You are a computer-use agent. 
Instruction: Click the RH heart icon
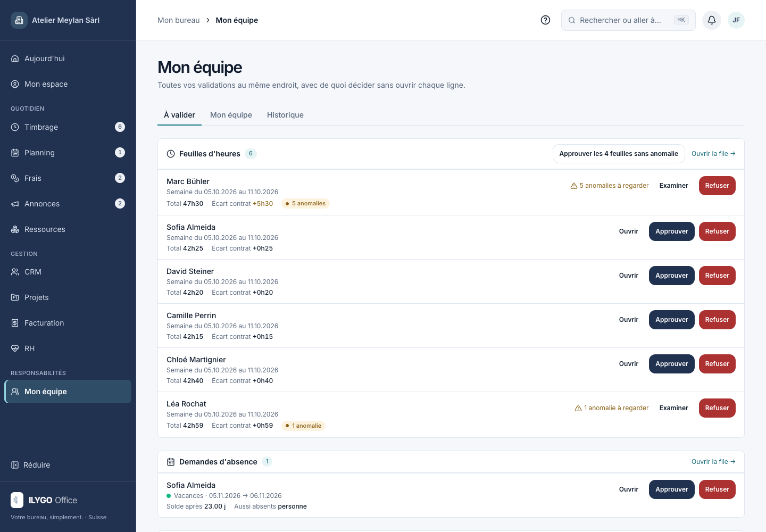[15, 348]
